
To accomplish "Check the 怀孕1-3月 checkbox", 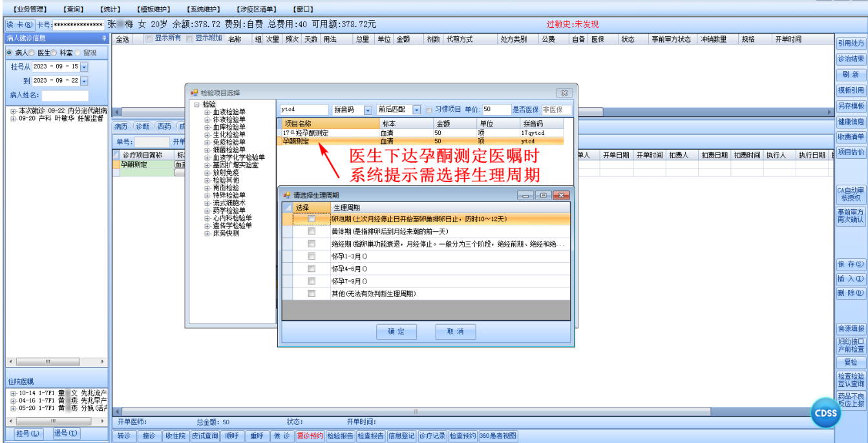I will (312, 256).
